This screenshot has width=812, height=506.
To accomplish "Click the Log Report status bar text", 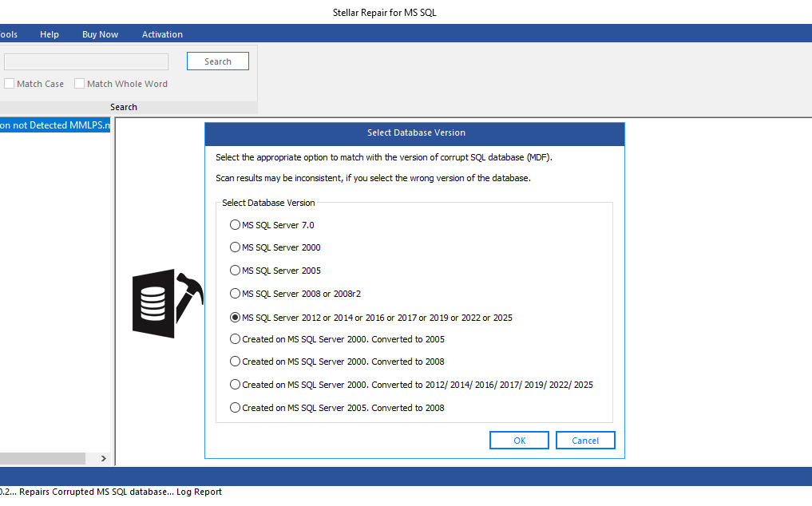I will tap(199, 492).
